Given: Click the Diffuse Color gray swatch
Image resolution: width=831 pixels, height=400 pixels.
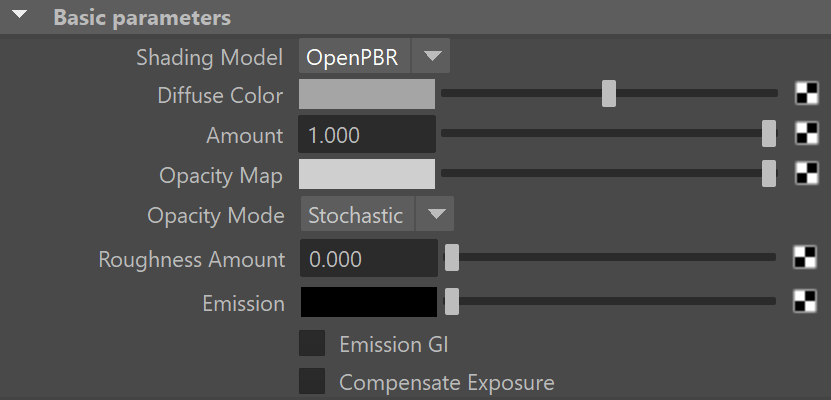Looking at the screenshot, I should 367,94.
